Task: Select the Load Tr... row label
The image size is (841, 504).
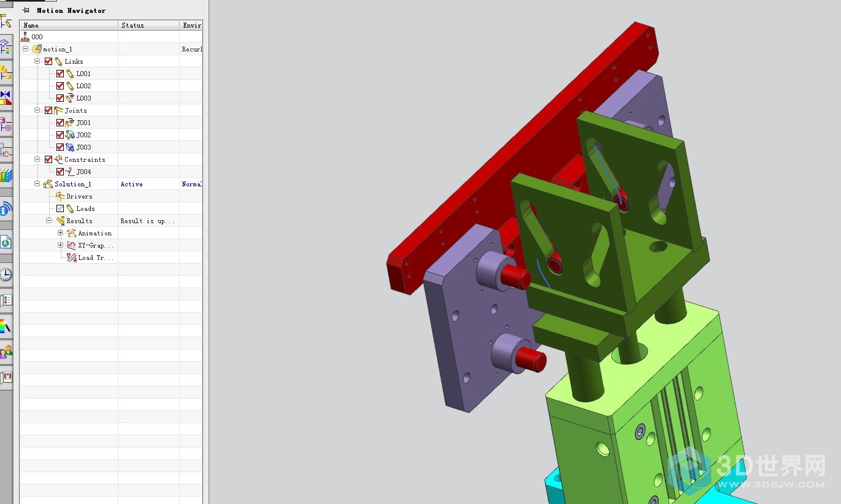Action: coord(96,258)
